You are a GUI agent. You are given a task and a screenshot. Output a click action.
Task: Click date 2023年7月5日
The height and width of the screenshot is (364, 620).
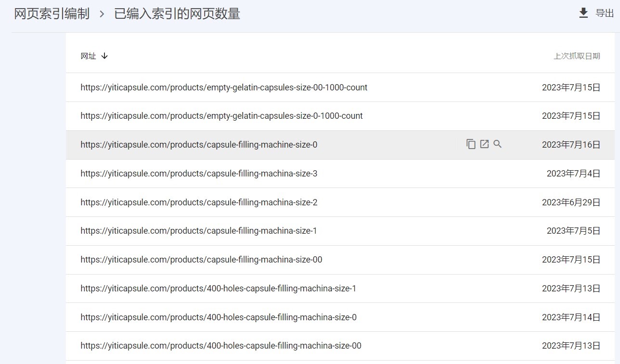(573, 231)
